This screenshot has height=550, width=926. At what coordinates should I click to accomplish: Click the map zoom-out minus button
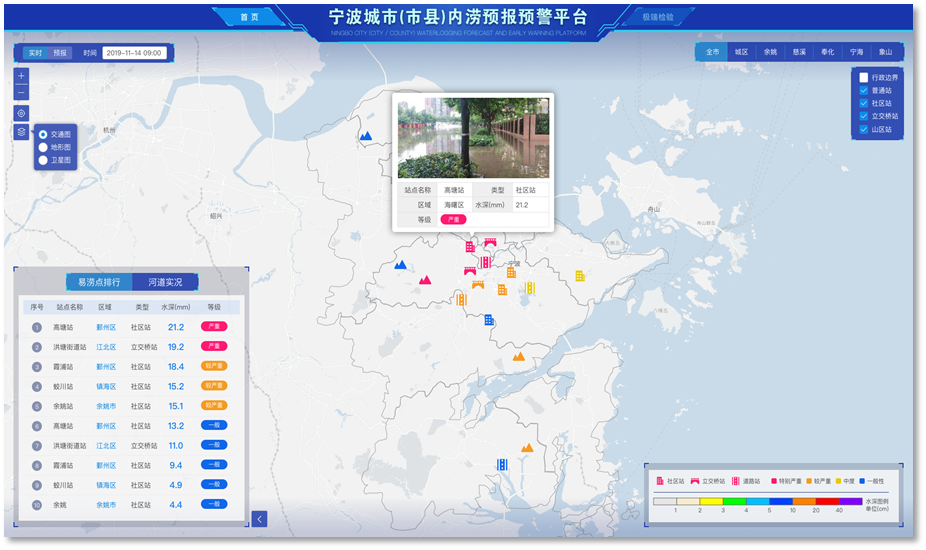click(22, 93)
